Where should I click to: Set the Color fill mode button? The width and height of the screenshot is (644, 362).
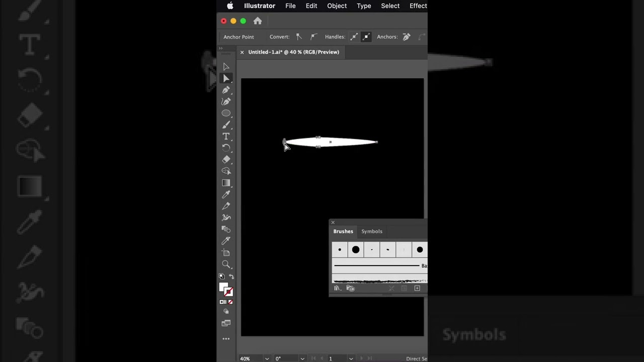coord(222,302)
